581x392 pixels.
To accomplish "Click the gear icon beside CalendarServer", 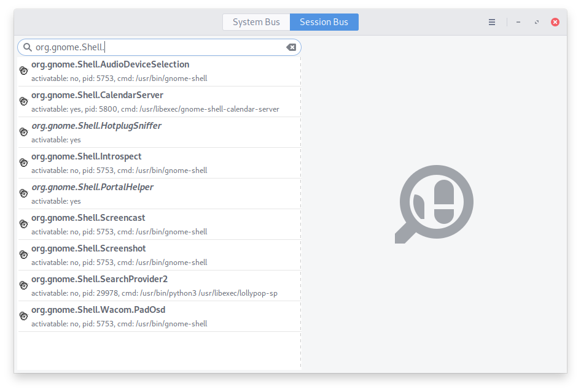I will point(23,101).
